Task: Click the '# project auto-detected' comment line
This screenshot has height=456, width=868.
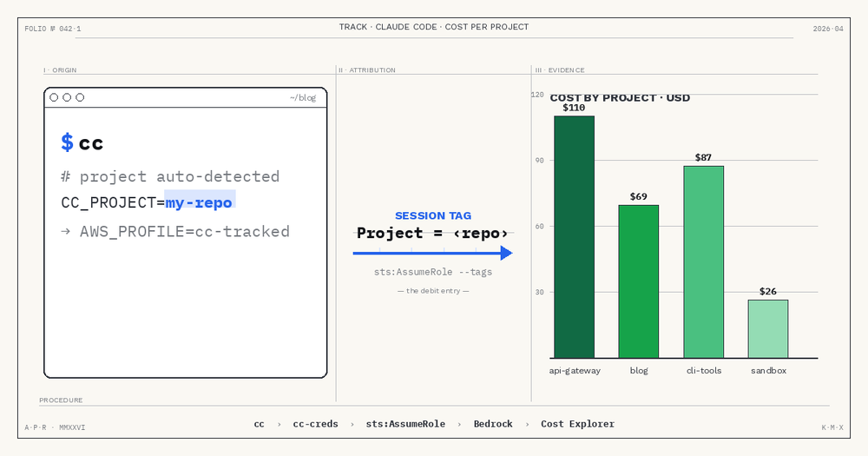Action: [x=170, y=176]
